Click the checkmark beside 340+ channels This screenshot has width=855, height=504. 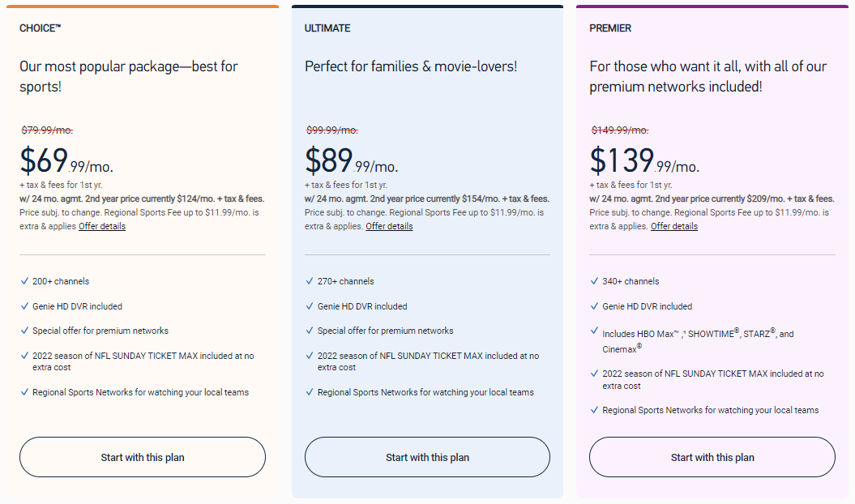594,281
